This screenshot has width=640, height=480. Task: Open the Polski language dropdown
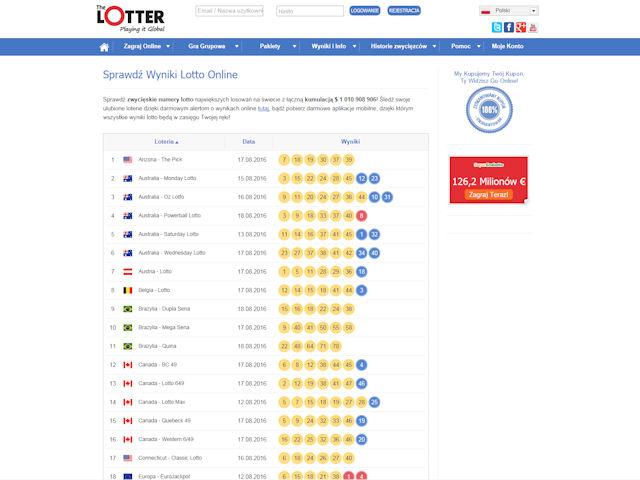point(508,10)
